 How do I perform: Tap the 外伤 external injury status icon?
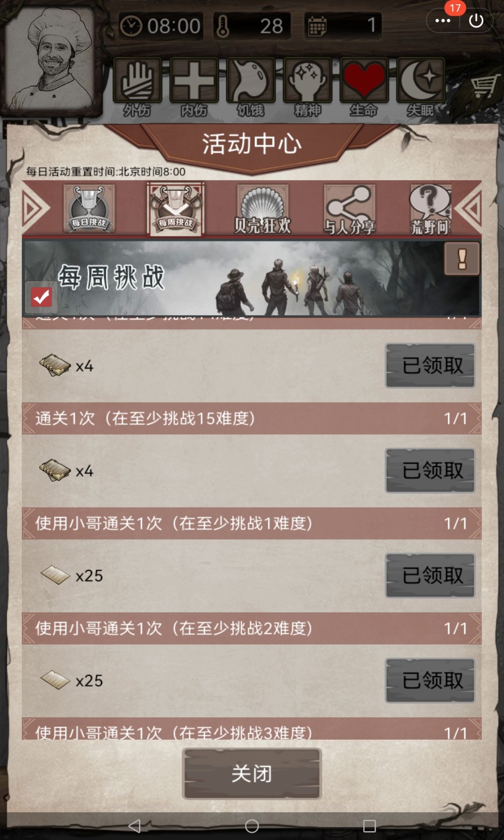tap(137, 80)
